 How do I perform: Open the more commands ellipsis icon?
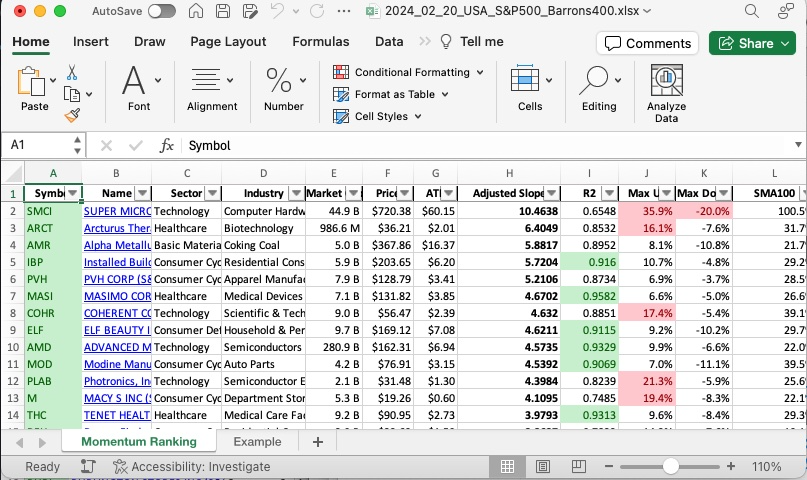[x=344, y=11]
